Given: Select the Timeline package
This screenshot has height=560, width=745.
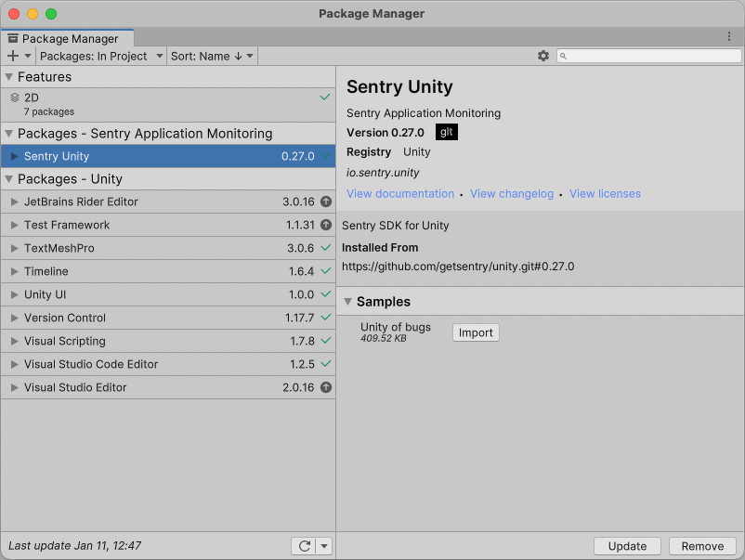Looking at the screenshot, I should click(x=168, y=272).
